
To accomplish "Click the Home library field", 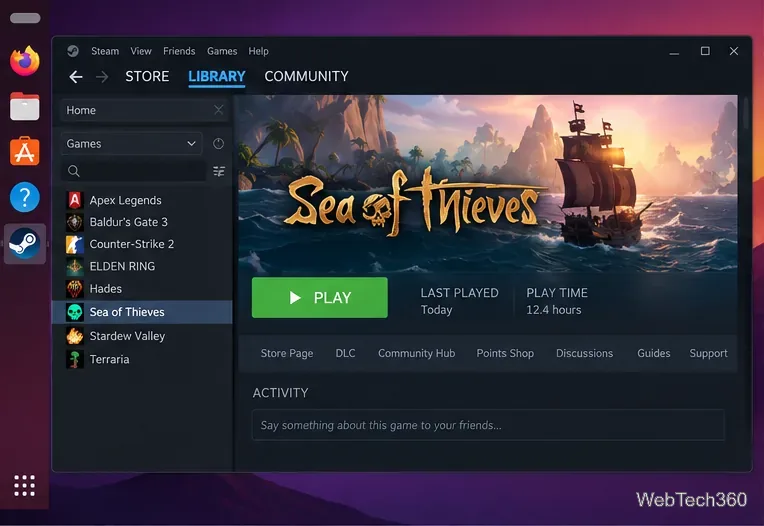I will (145, 110).
